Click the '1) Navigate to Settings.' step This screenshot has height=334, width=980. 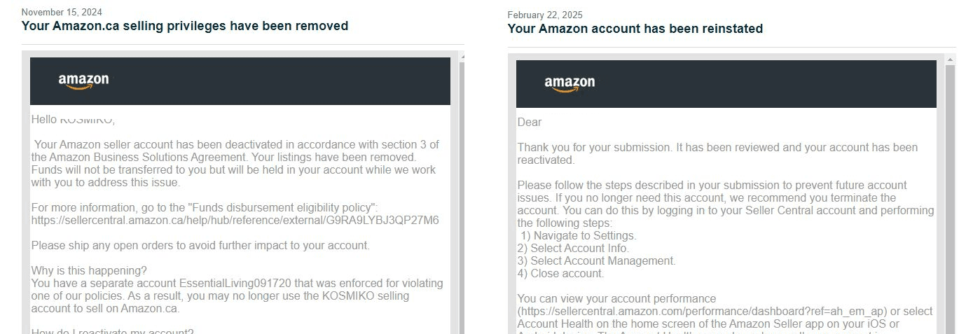578,236
